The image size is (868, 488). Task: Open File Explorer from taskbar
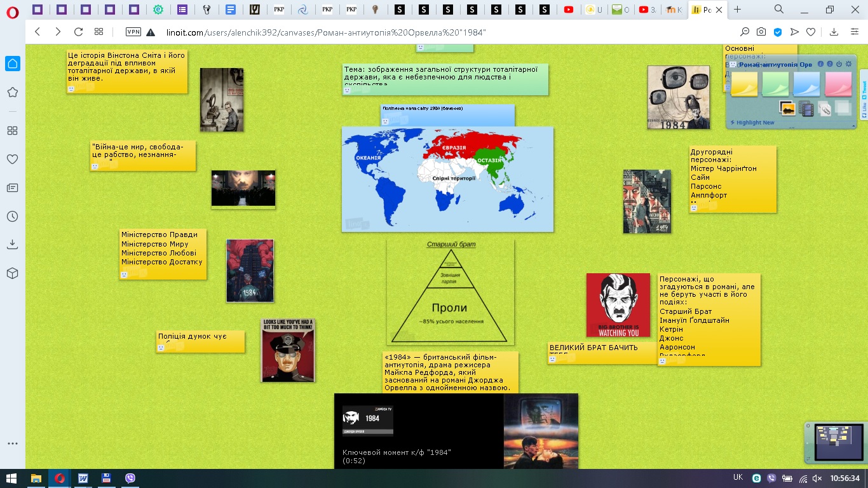(36, 478)
